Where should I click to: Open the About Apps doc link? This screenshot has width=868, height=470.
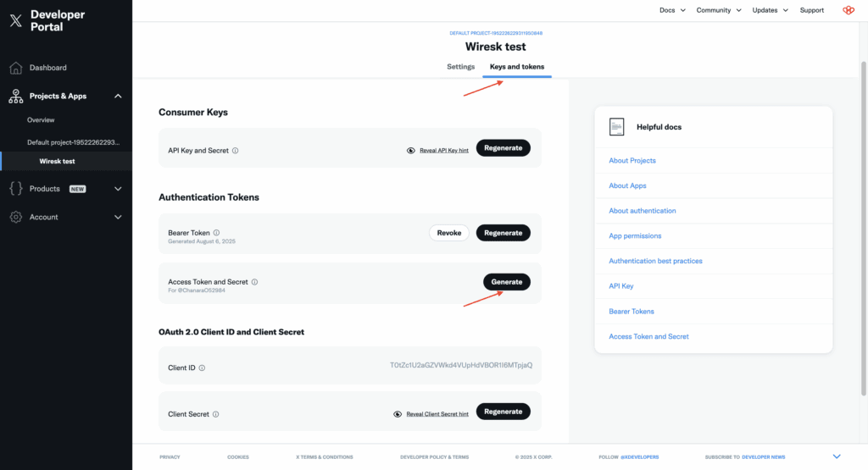coord(627,185)
